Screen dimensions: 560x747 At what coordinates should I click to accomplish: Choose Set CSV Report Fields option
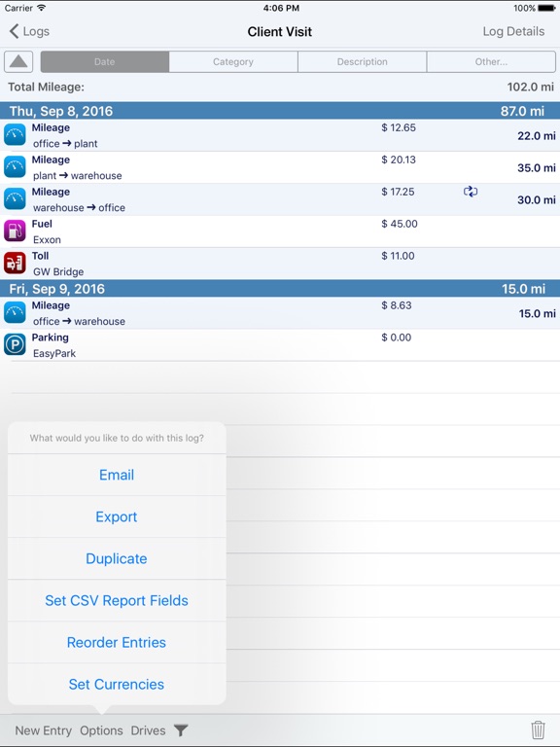[117, 601]
